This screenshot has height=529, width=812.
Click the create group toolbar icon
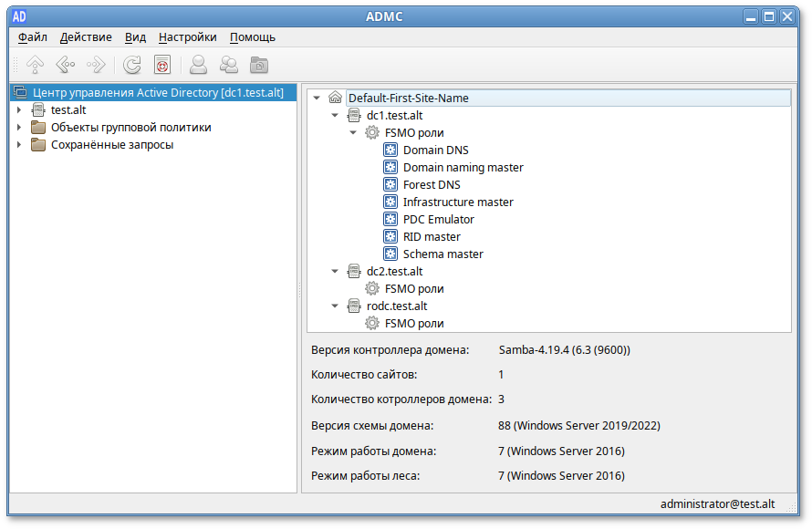point(229,65)
